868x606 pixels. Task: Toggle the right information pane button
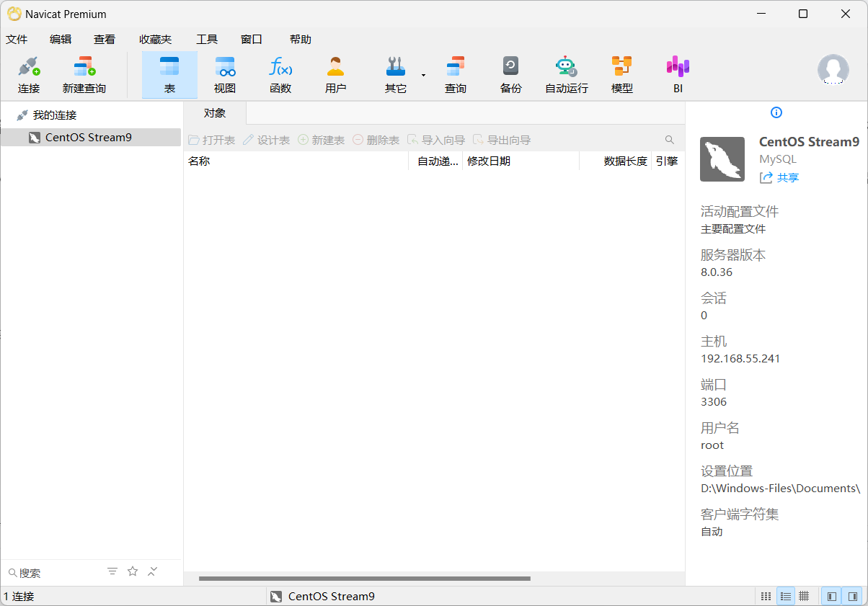[x=853, y=597]
